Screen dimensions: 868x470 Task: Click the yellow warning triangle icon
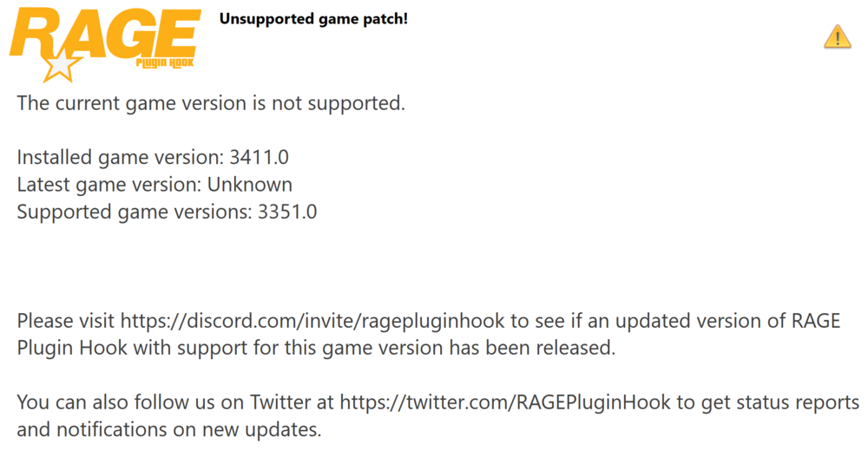pos(837,36)
